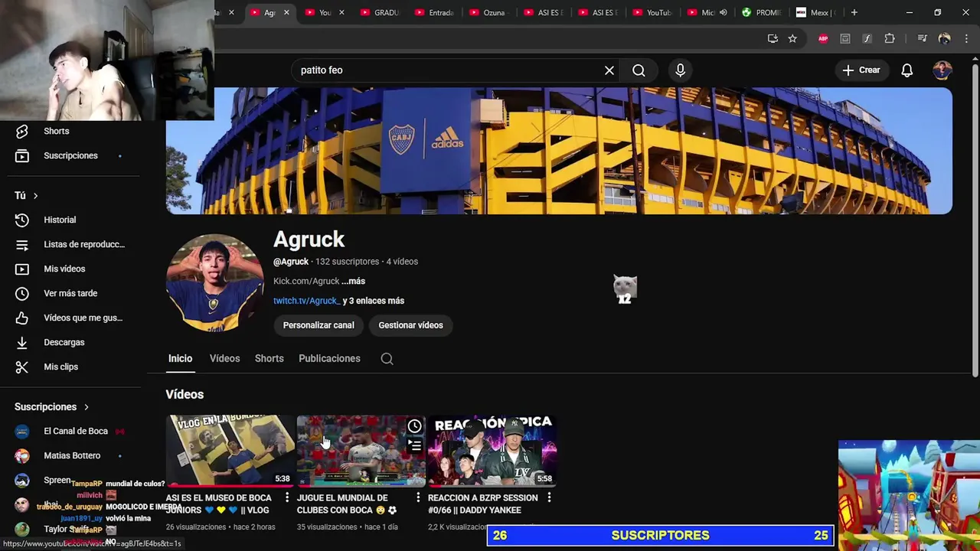Open the Crear upload menu
Image resolution: width=980 pixels, height=551 pixels.
[861, 70]
